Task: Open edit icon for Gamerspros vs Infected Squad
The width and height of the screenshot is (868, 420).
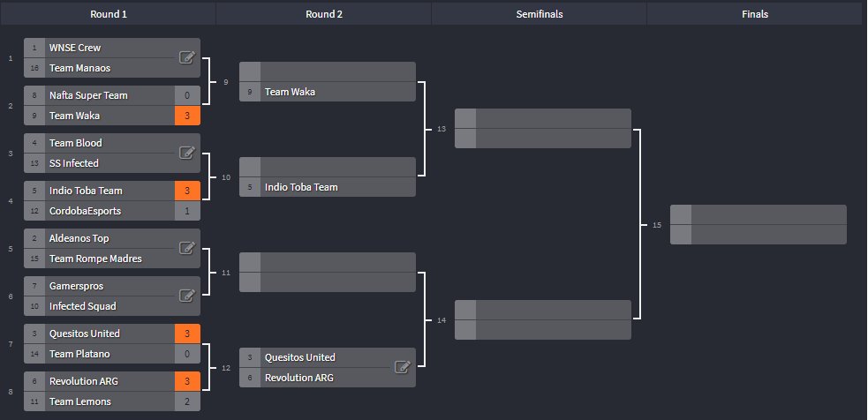Action: [186, 296]
